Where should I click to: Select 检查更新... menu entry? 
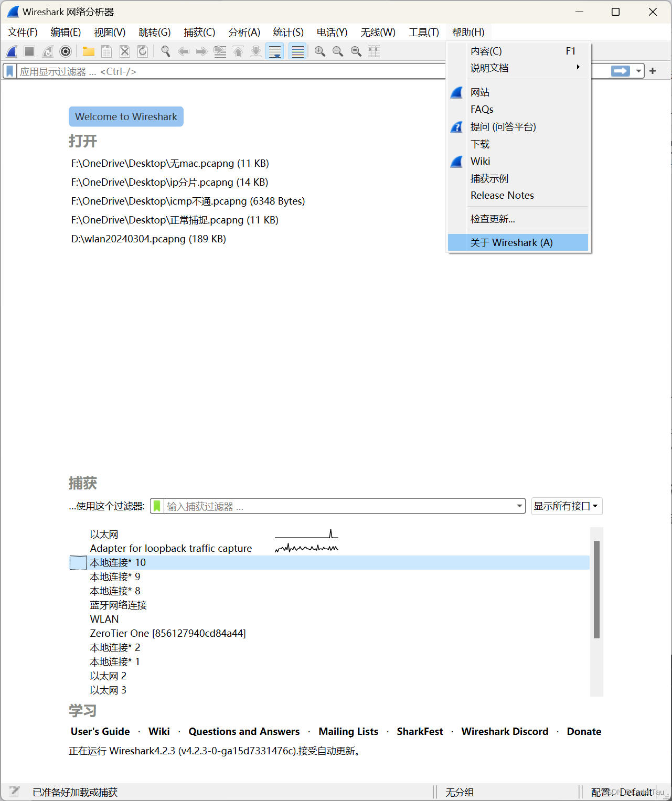click(518, 219)
